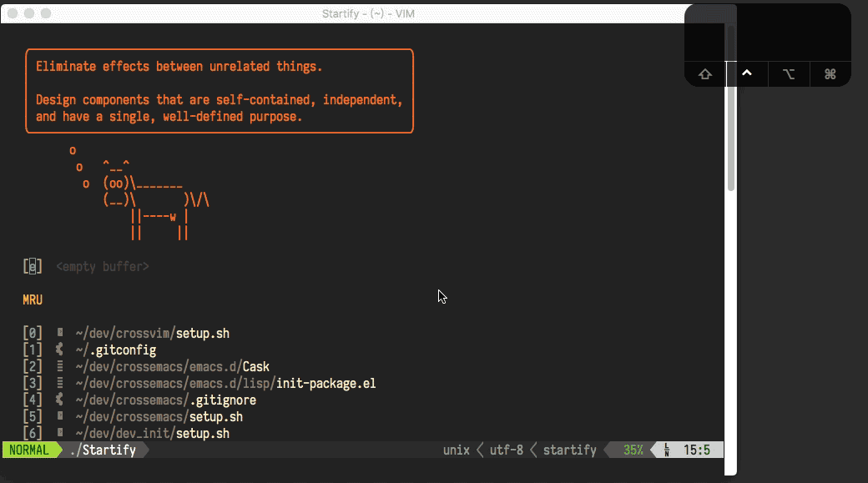This screenshot has width=868, height=483.
Task: Click the yellow minimize window button
Action: (29, 13)
